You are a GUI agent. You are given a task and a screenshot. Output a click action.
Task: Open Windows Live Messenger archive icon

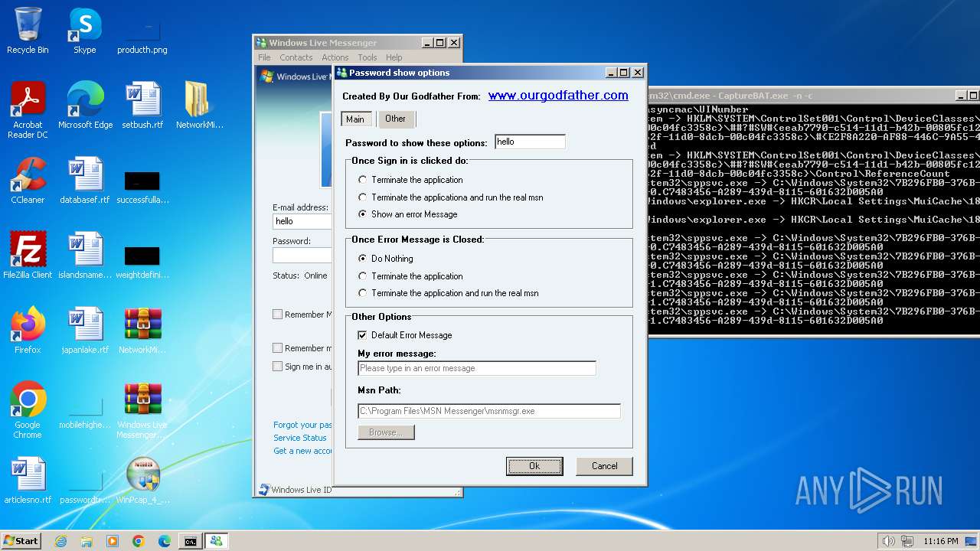142,410
